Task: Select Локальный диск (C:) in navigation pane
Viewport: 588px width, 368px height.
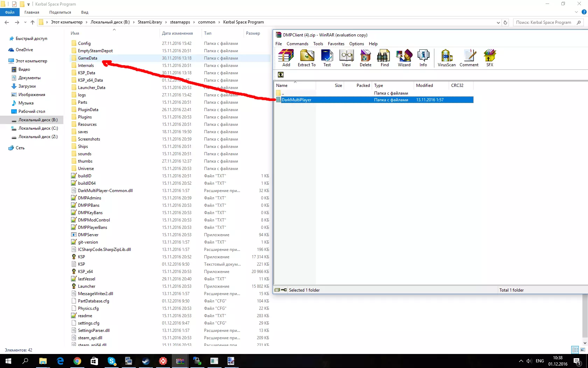Action: (x=38, y=128)
